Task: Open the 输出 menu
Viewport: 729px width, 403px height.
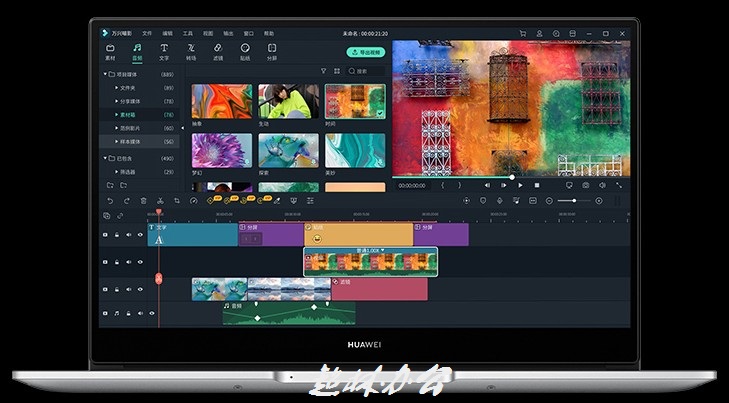Action: [x=228, y=33]
